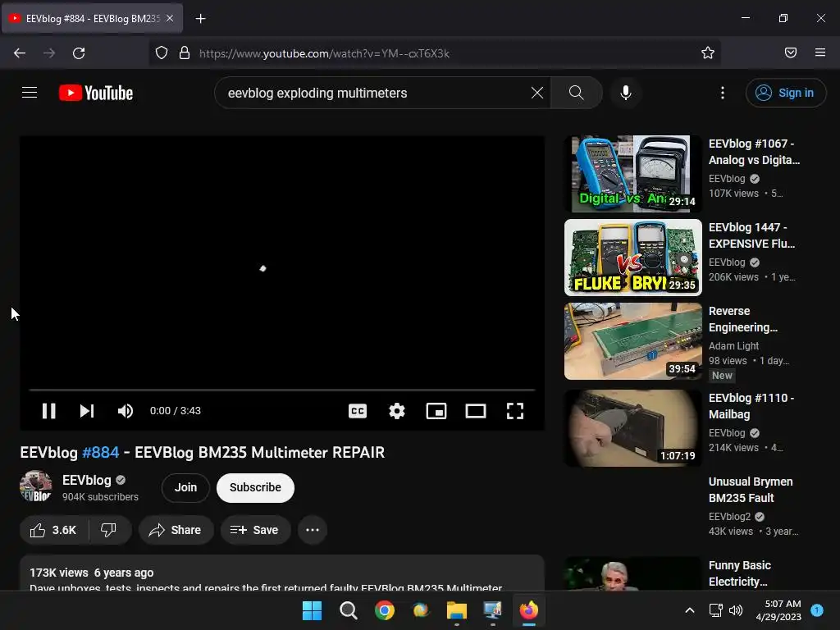840x630 pixels.
Task: Sign in to YouTube
Action: pyautogui.click(x=785, y=93)
